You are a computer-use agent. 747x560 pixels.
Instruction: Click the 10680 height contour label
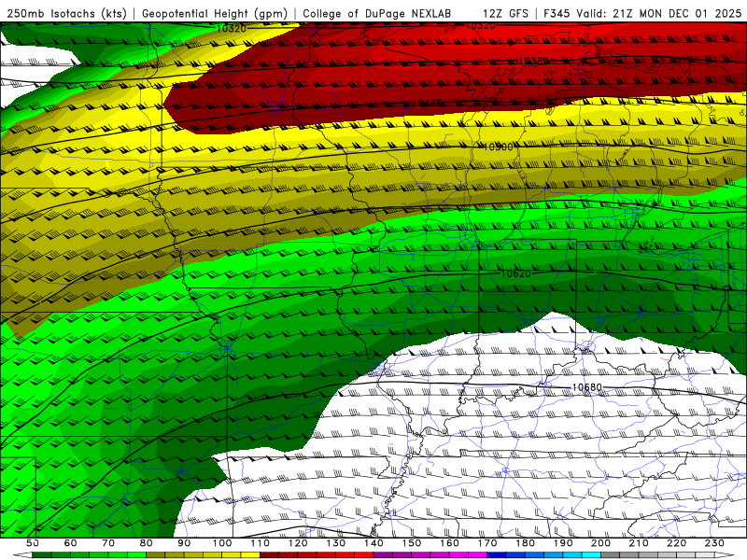587,387
